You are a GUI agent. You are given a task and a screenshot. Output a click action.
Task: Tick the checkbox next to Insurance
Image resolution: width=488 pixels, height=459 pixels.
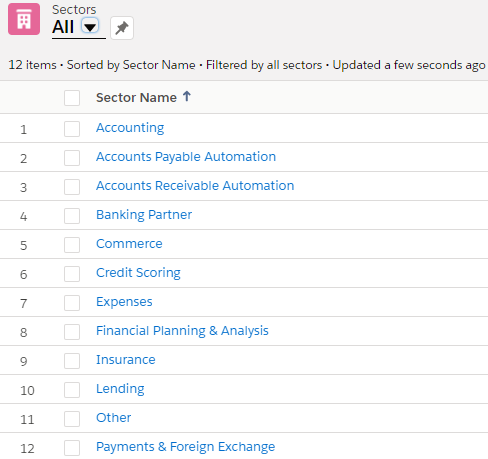pos(72,361)
